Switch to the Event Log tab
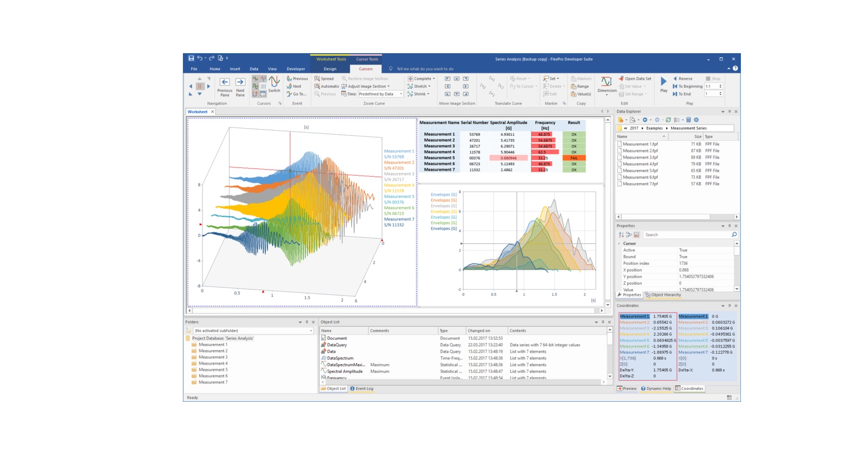This screenshot has width=868, height=457. coord(362,389)
